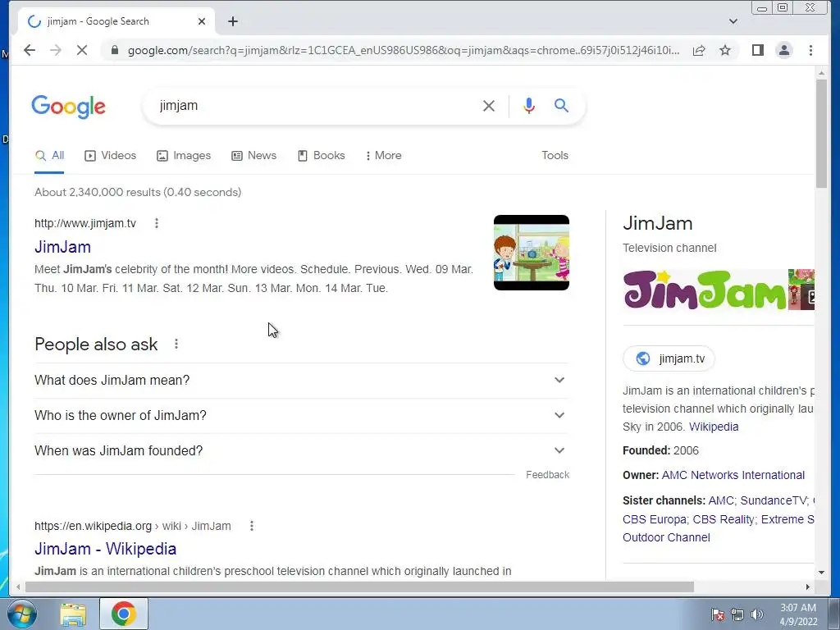Open three-dot menu next to Wikipedia result

(x=252, y=526)
